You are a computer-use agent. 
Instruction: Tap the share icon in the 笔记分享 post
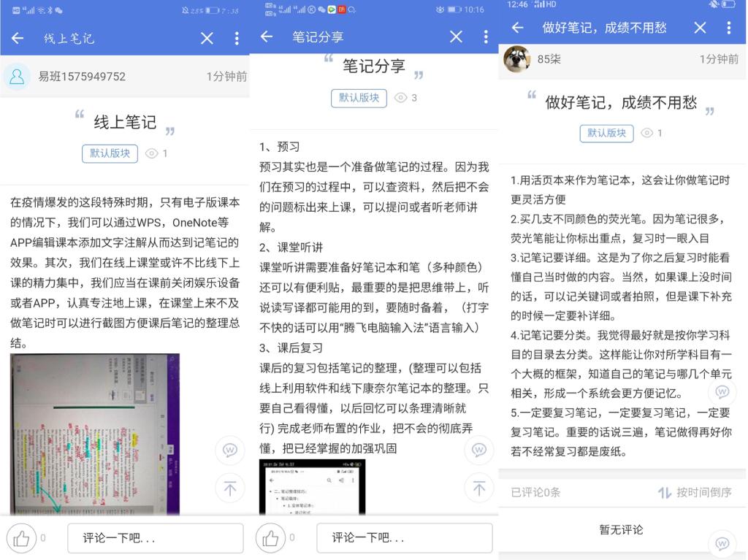coord(478,450)
